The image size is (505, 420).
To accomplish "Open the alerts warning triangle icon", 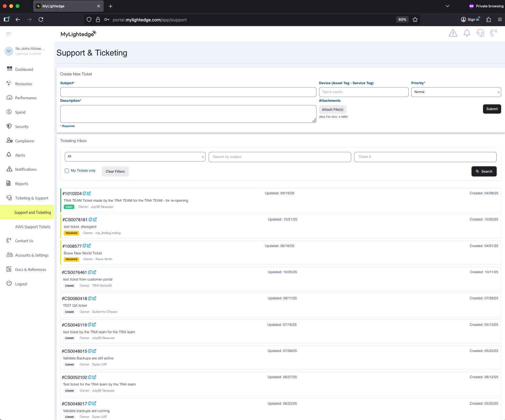I will [x=453, y=33].
